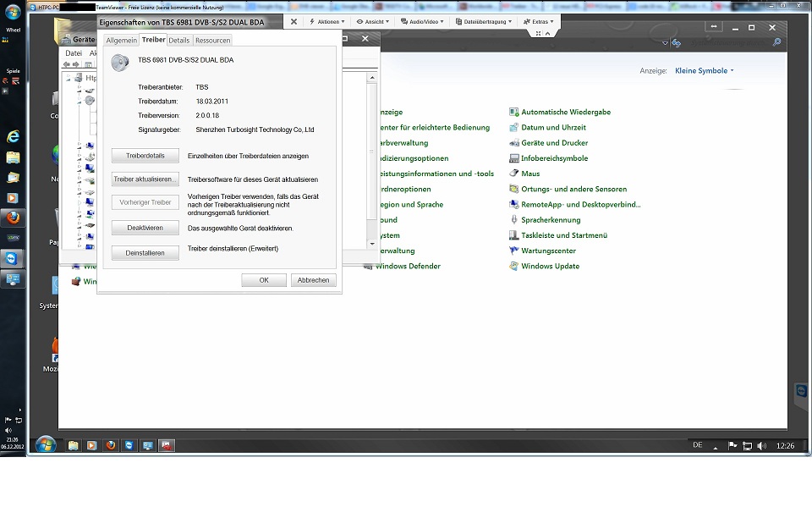This screenshot has height=518, width=812.
Task: Open the TeamViewer Ansicht menu
Action: point(373,22)
